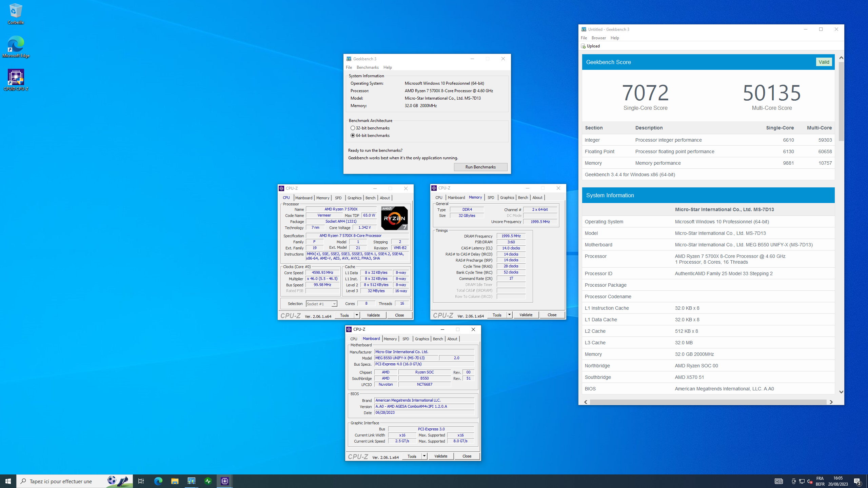Image resolution: width=868 pixels, height=488 pixels.
Task: Click the BIOS Date 06/28/2023 field
Action: [424, 412]
